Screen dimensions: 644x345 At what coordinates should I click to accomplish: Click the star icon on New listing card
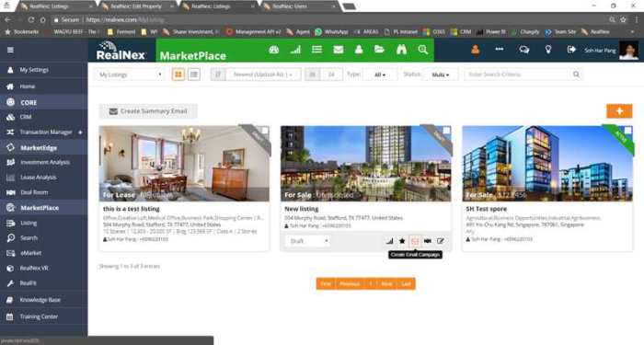402,241
